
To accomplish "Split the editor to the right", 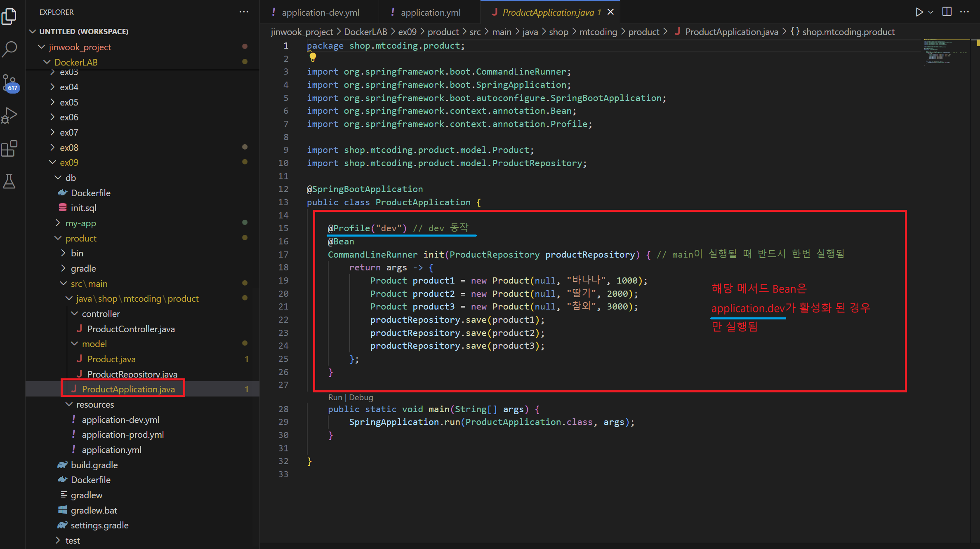I will [x=947, y=12].
